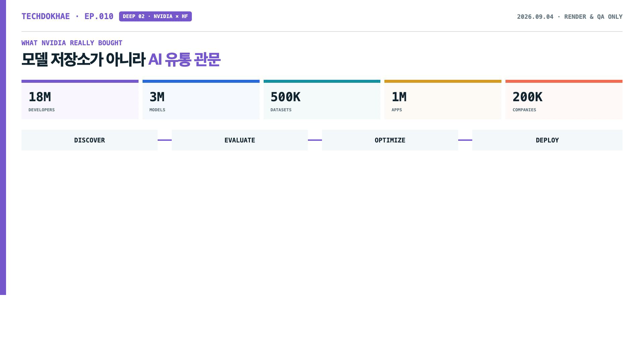644x362 pixels.
Task: Click the DISCOVER pipeline step
Action: pos(90,140)
